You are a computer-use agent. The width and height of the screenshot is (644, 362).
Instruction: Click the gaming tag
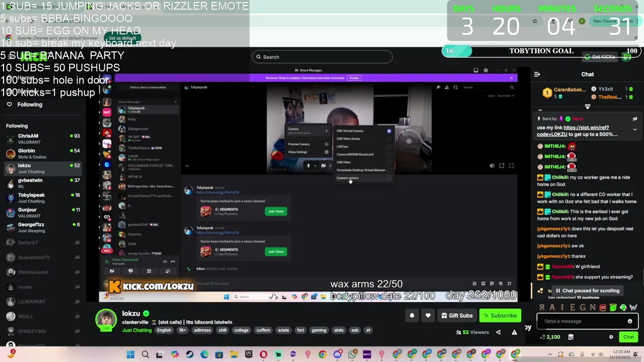(x=319, y=330)
